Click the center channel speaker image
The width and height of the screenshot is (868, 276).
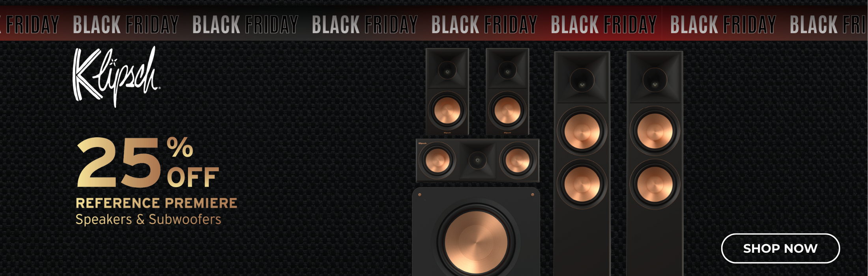[477, 160]
